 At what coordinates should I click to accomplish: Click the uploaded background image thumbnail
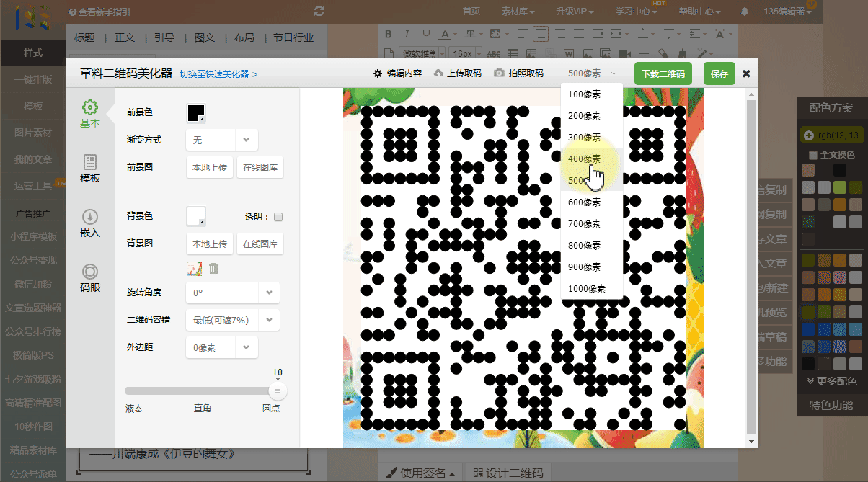tap(194, 268)
